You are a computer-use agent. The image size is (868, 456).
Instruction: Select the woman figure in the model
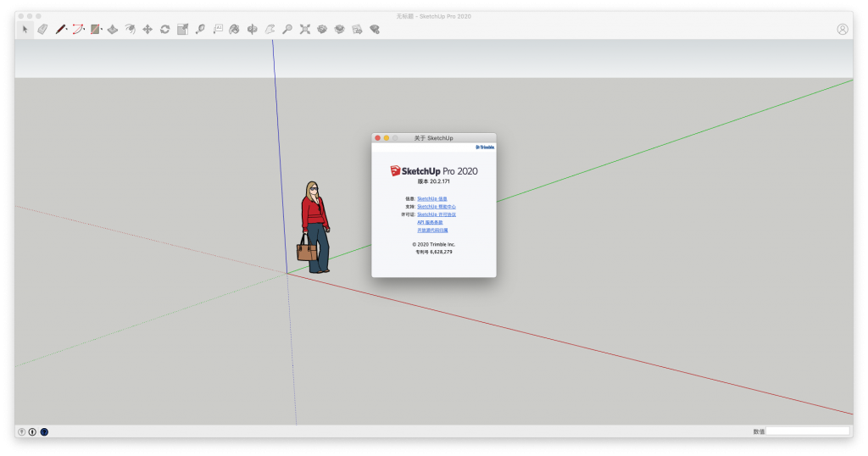(315, 227)
